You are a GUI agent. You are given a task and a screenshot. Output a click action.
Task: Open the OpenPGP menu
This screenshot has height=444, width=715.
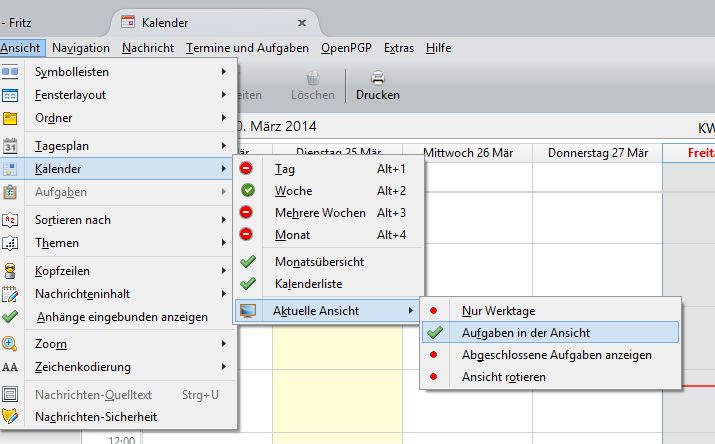[346, 48]
